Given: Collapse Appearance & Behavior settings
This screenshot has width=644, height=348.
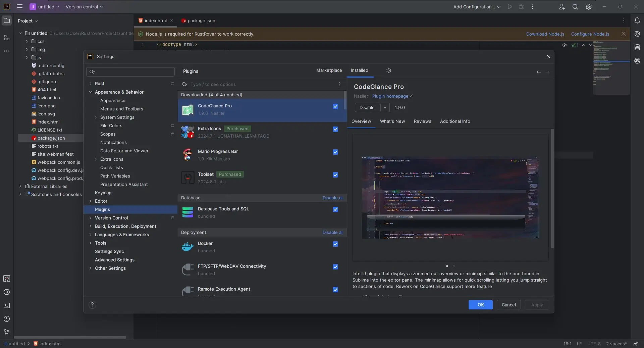Looking at the screenshot, I should (90, 92).
